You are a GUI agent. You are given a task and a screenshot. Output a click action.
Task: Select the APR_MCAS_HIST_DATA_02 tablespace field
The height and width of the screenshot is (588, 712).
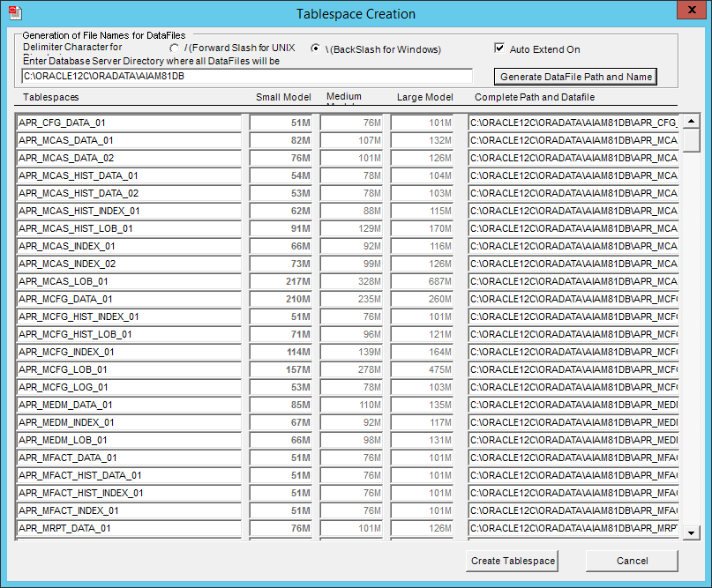(x=129, y=194)
